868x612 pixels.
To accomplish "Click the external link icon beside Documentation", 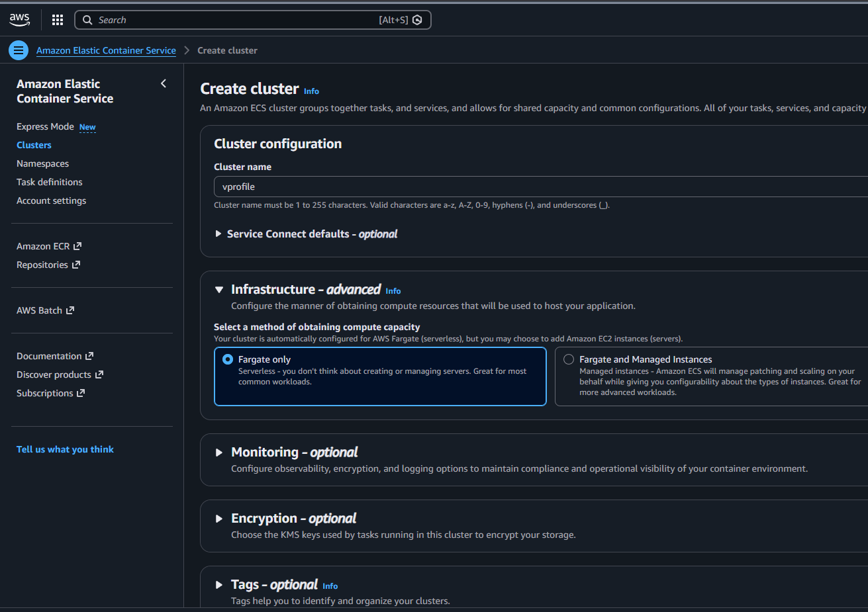I will [90, 356].
